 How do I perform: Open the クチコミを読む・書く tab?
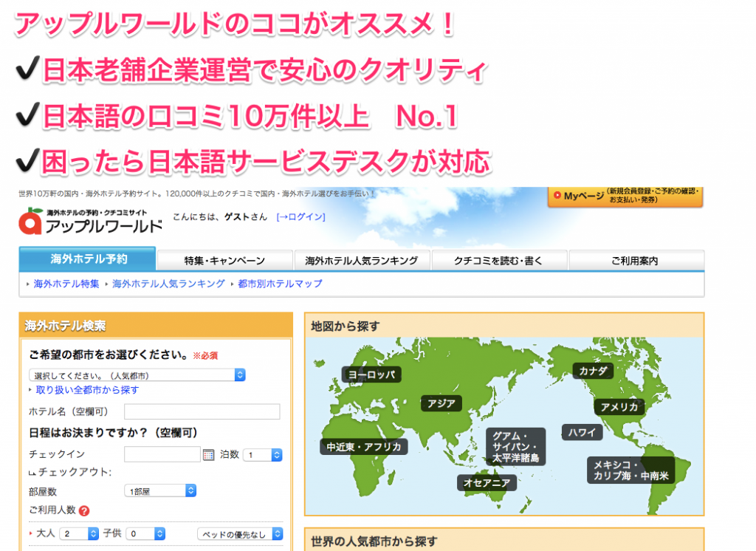498,261
